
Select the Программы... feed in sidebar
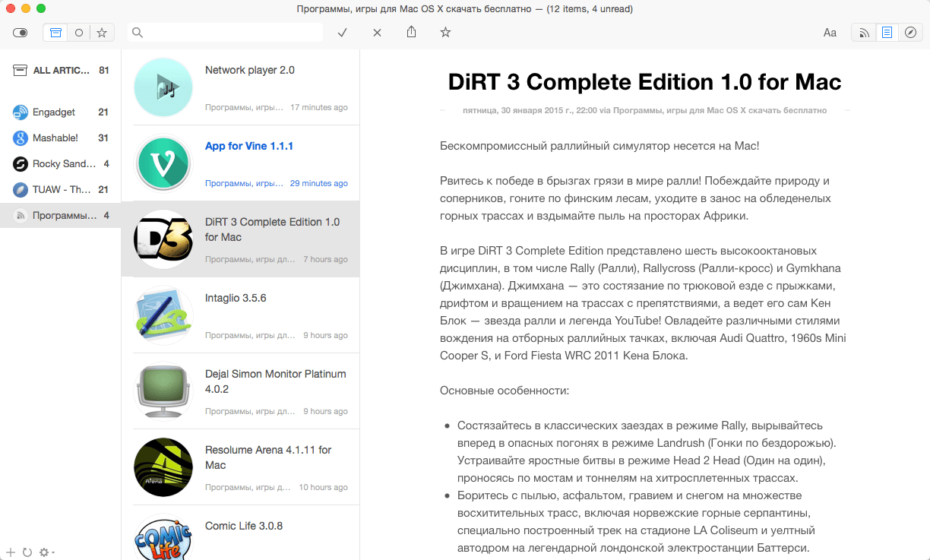[x=61, y=216]
